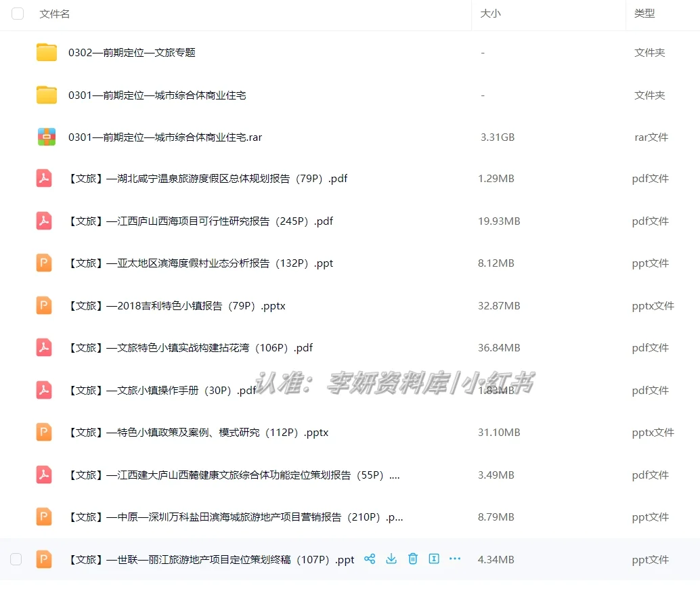Check the checkbox for 世联—丽江旅游地产 row
The width and height of the screenshot is (700, 589).
pos(16,559)
